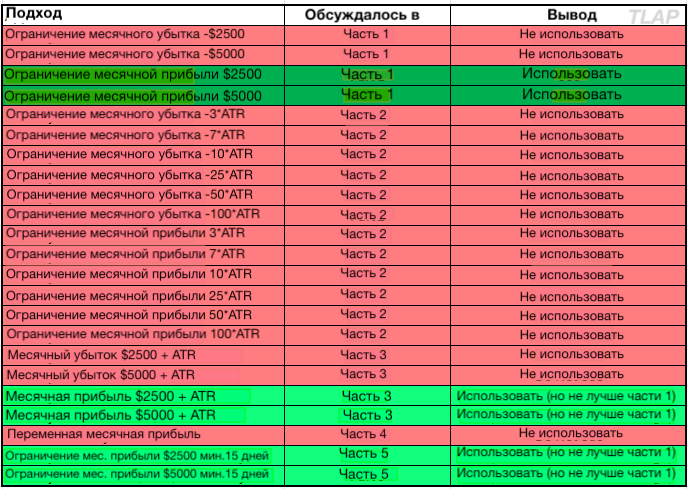Select cell "Ограничение месячного убытка -100*ATR"

point(144,215)
